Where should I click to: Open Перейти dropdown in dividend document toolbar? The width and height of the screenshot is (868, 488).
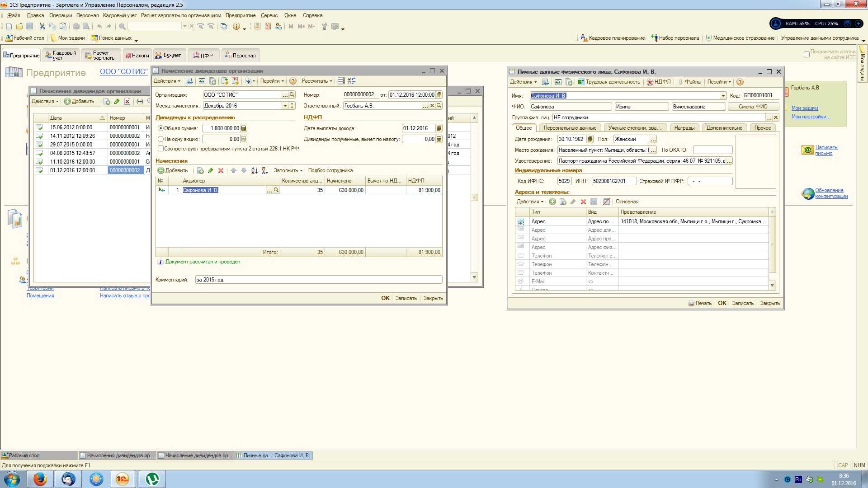(272, 81)
